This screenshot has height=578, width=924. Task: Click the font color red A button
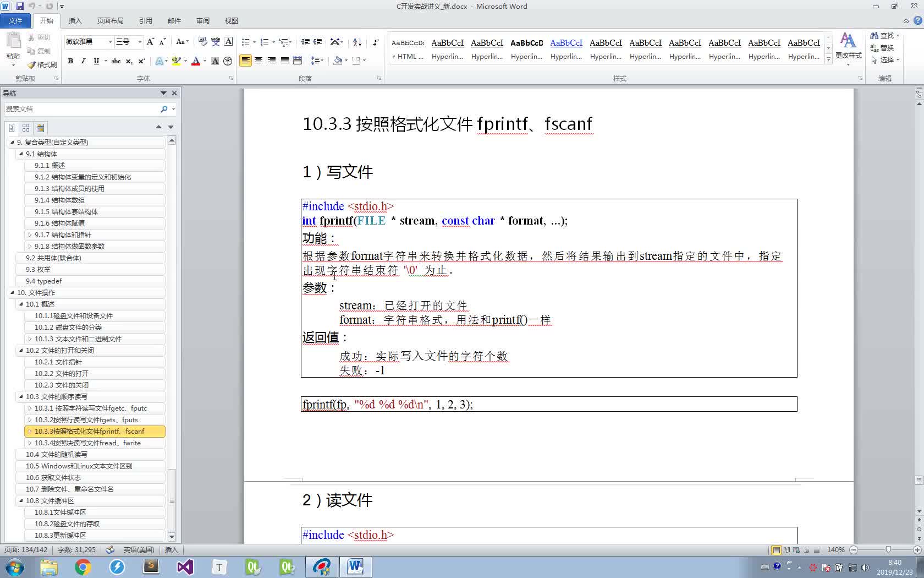click(195, 61)
